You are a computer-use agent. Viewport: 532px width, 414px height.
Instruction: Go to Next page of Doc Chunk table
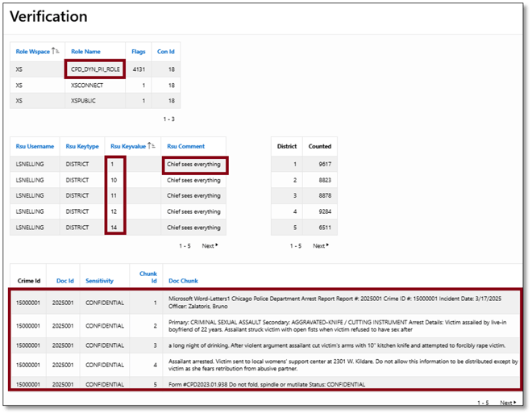pyautogui.click(x=507, y=402)
